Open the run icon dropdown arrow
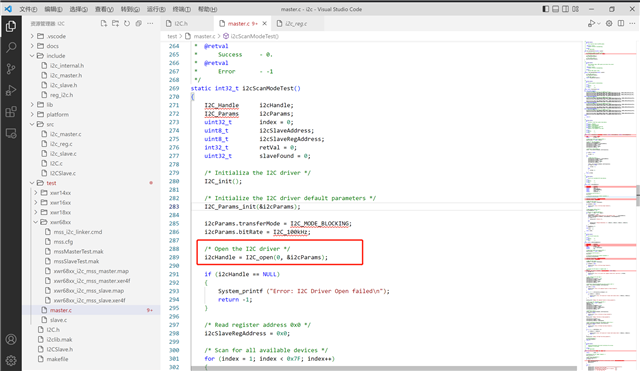Screen dimensions: 640x371 [x=598, y=24]
